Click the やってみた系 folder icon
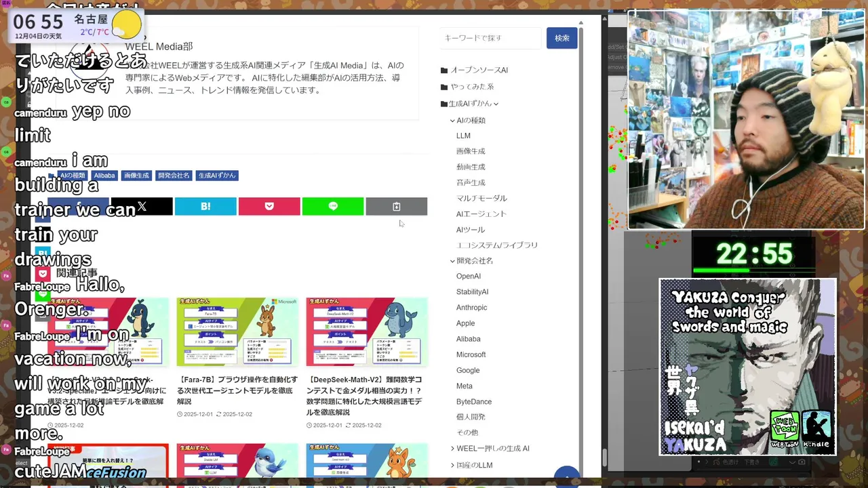 coord(444,87)
